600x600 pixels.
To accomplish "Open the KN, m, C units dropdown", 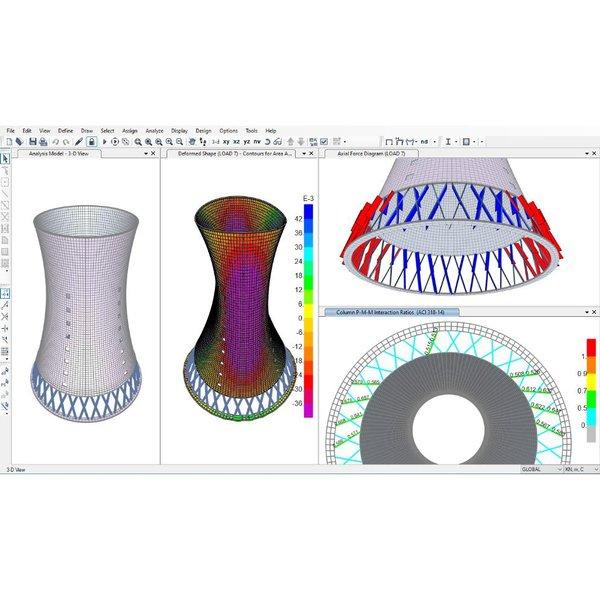I will (x=581, y=469).
